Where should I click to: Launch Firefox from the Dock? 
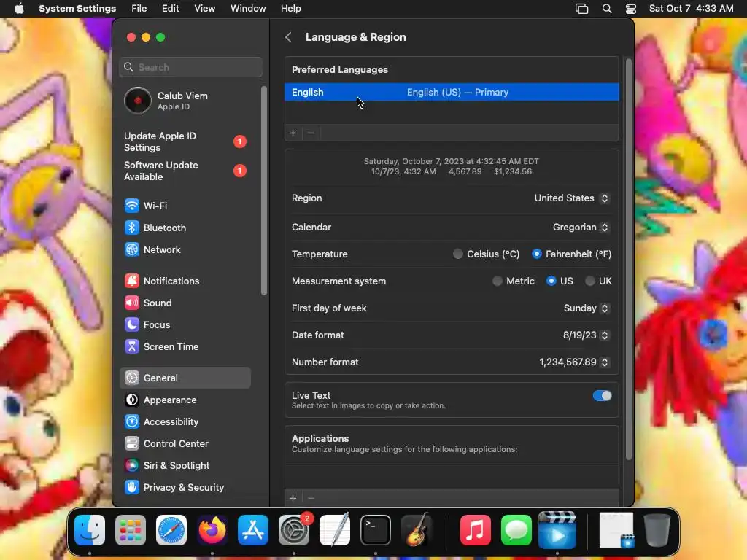pos(212,530)
